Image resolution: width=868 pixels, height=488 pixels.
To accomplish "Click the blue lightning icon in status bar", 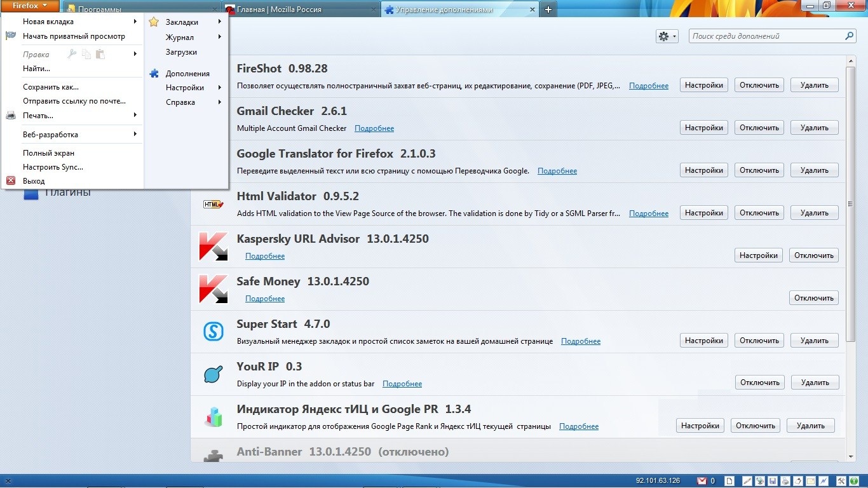I will (x=824, y=481).
